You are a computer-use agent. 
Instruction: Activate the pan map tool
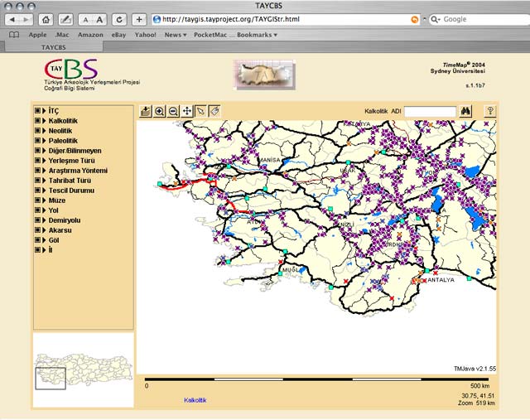click(x=187, y=111)
